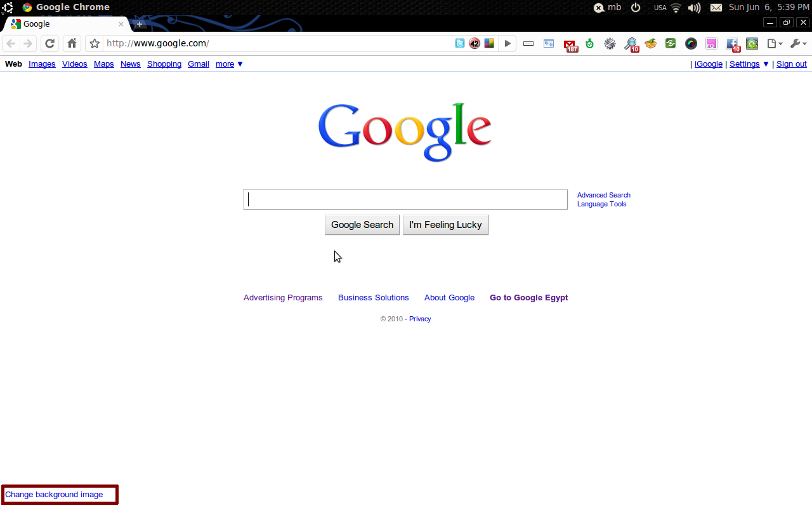Open the Gmail link
The width and height of the screenshot is (812, 508).
[x=199, y=64]
